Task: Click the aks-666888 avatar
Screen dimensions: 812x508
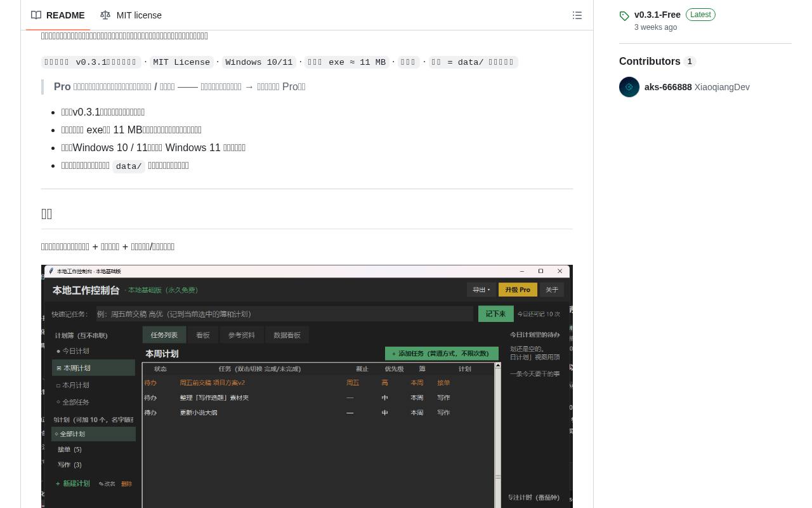Action: click(629, 87)
